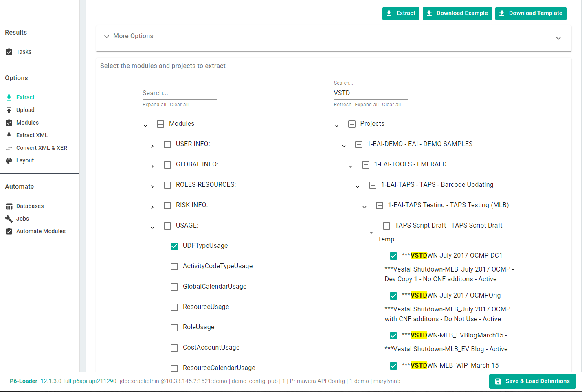The width and height of the screenshot is (582, 392).
Task: Click Save & Load Definitions button
Action: pos(532,381)
